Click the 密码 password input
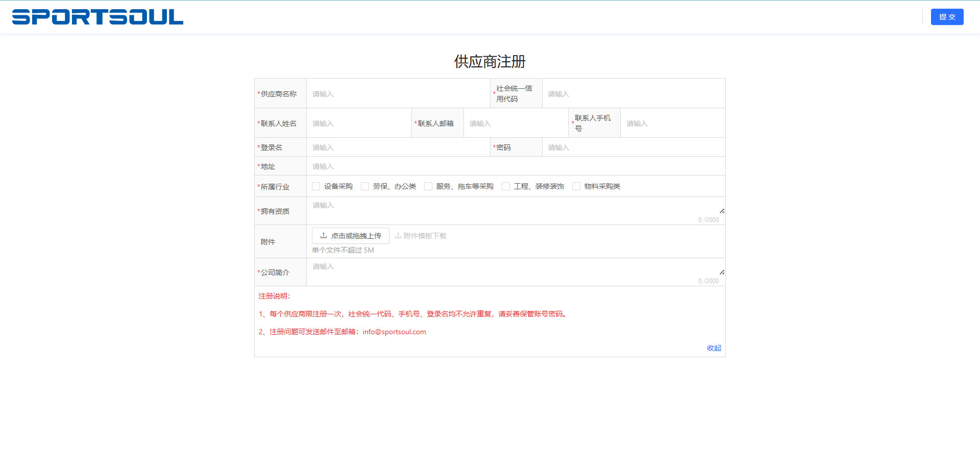Viewport: 980px width, 473px height. (633, 147)
